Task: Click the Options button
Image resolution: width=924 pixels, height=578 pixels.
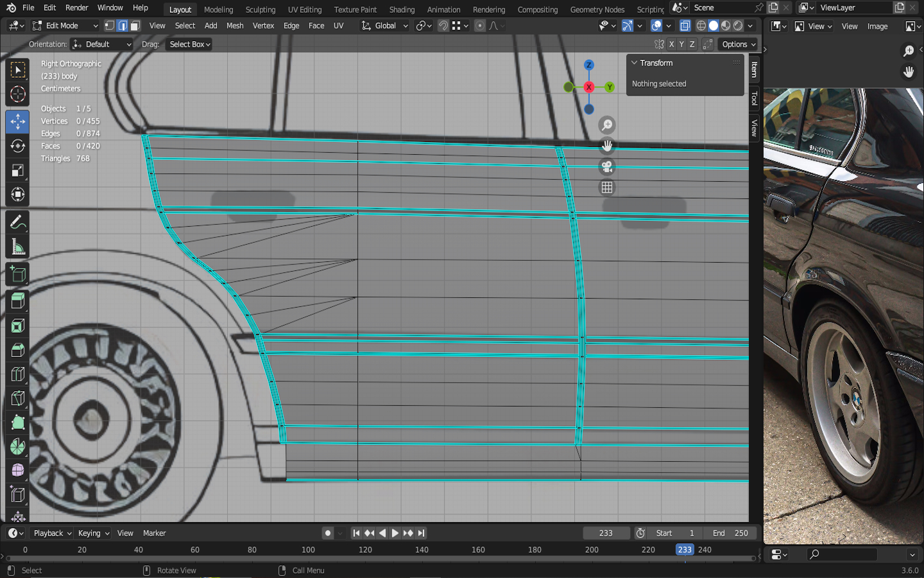Action: (x=739, y=44)
